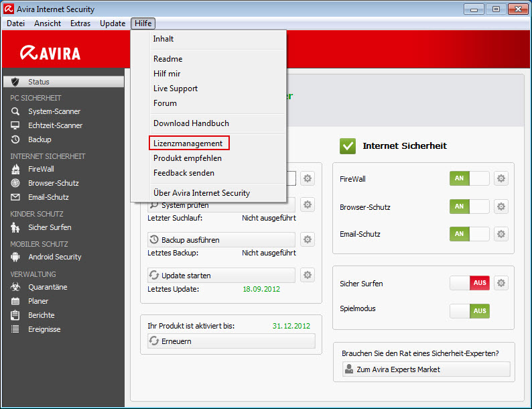The width and height of the screenshot is (532, 409).
Task: Open Über Avira Internet Security entry
Action: pos(208,193)
